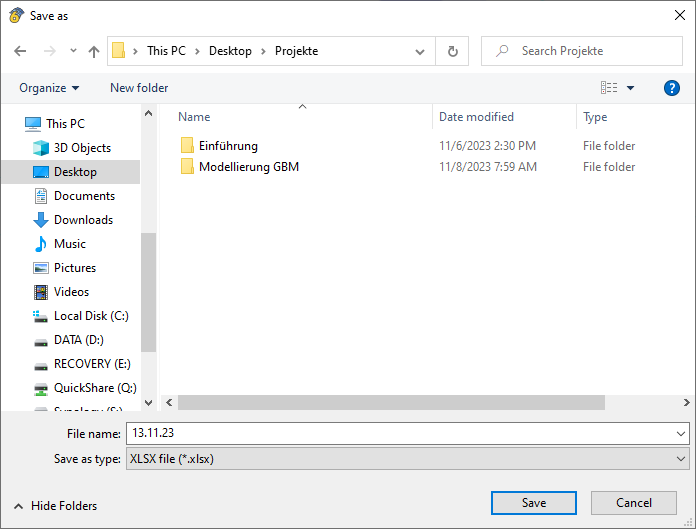The image size is (696, 529).
Task: Click the Save button
Action: [533, 503]
